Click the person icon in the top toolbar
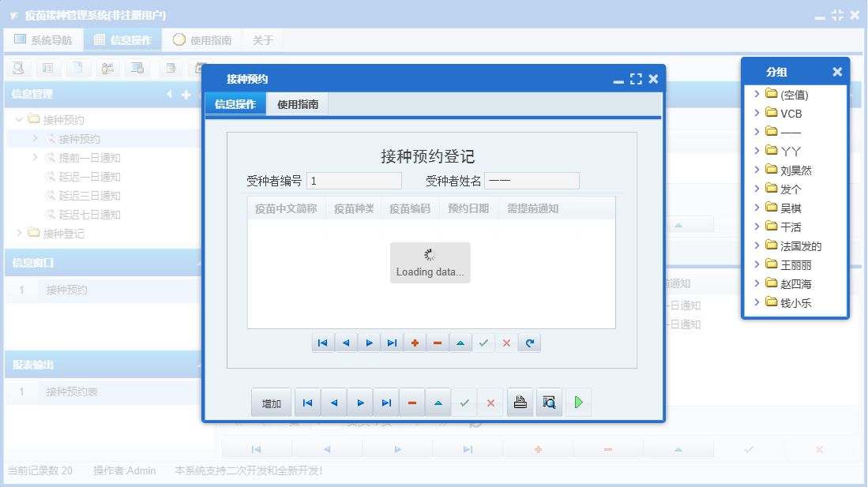 tap(108, 68)
